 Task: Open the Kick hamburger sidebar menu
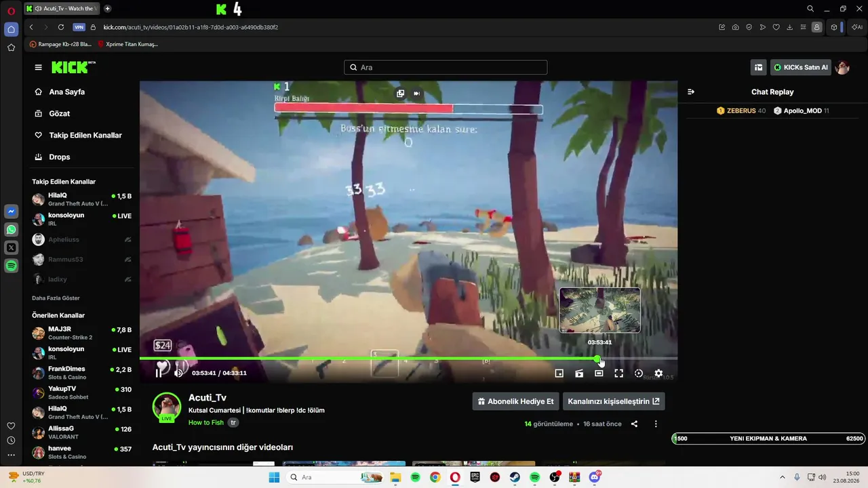[x=38, y=67]
